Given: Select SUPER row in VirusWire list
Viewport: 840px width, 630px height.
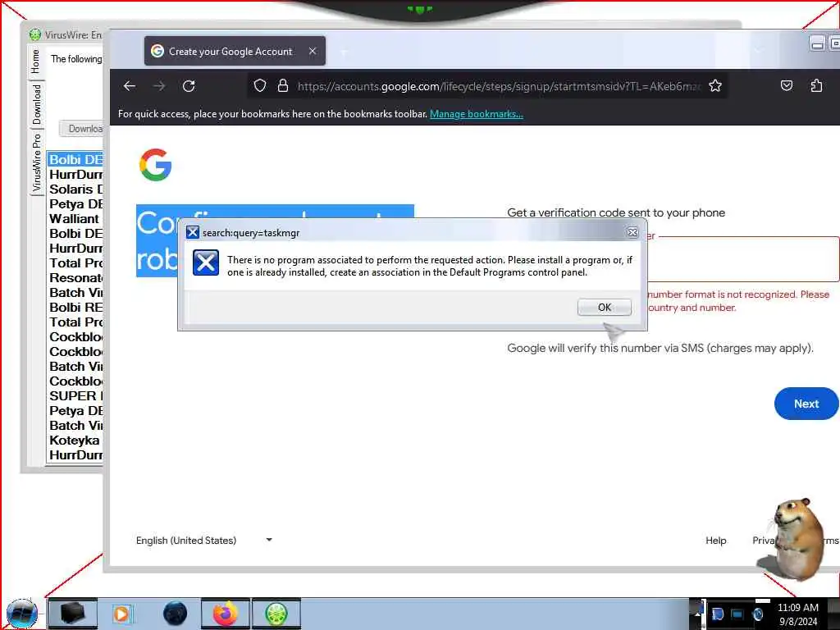Looking at the screenshot, I should point(75,395).
